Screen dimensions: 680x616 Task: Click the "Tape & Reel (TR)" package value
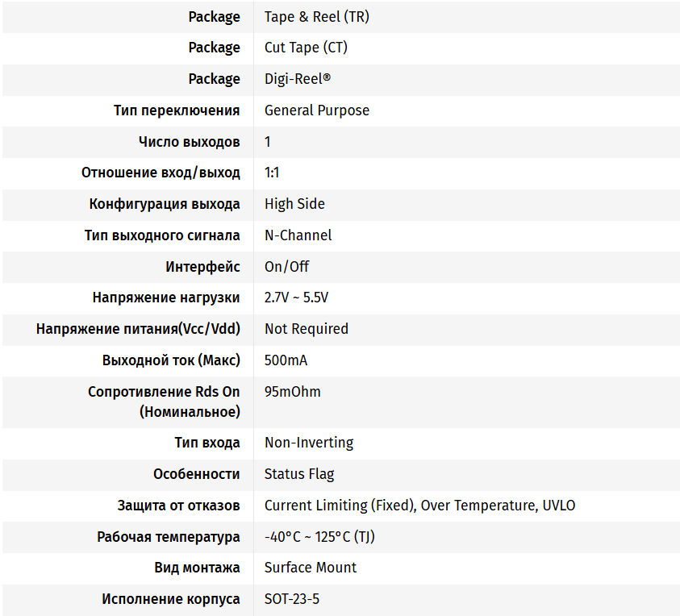(x=316, y=17)
